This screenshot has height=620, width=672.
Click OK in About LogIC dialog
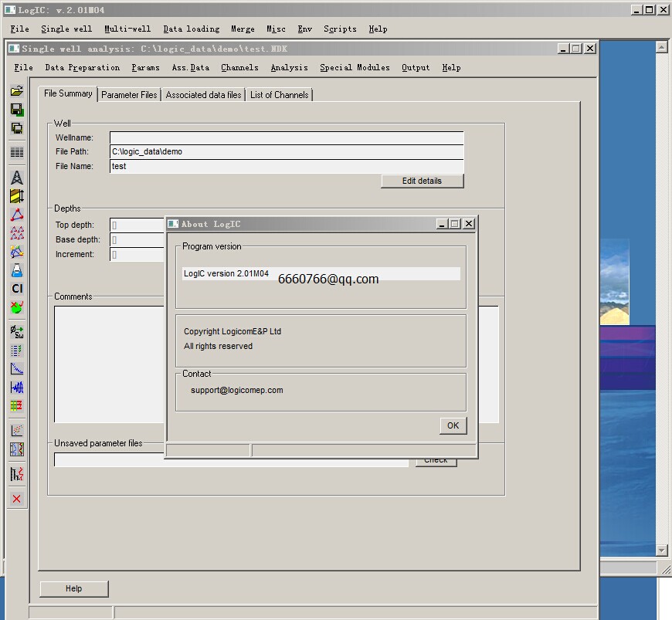(x=453, y=426)
